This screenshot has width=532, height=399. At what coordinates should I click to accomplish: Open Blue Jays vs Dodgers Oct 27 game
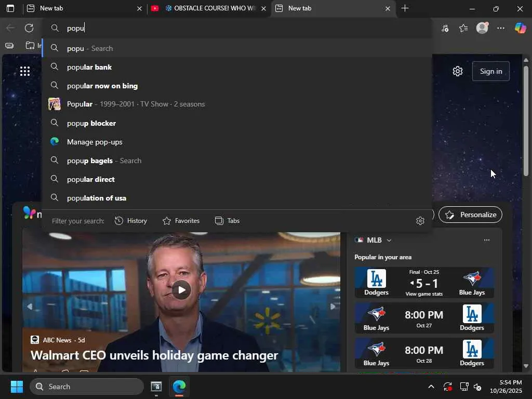[x=424, y=318]
